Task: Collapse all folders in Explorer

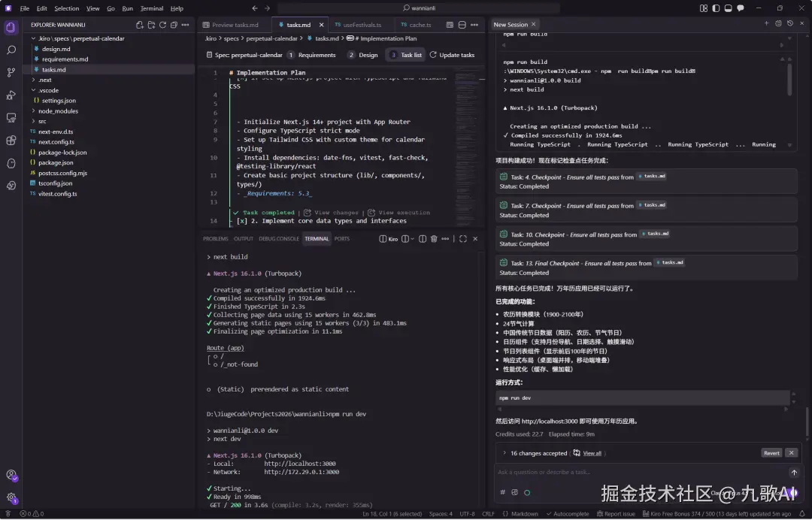Action: pos(174,25)
